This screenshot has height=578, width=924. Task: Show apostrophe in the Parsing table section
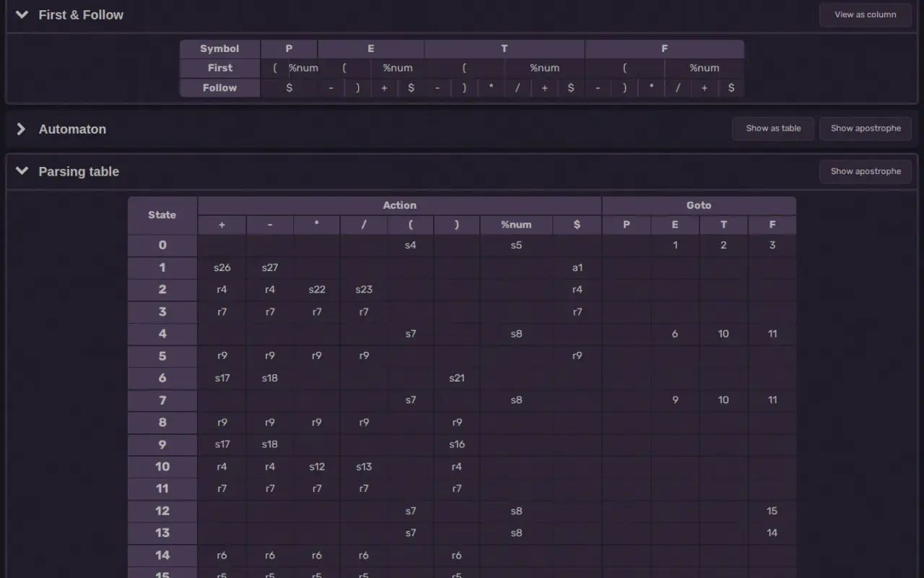pyautogui.click(x=866, y=171)
